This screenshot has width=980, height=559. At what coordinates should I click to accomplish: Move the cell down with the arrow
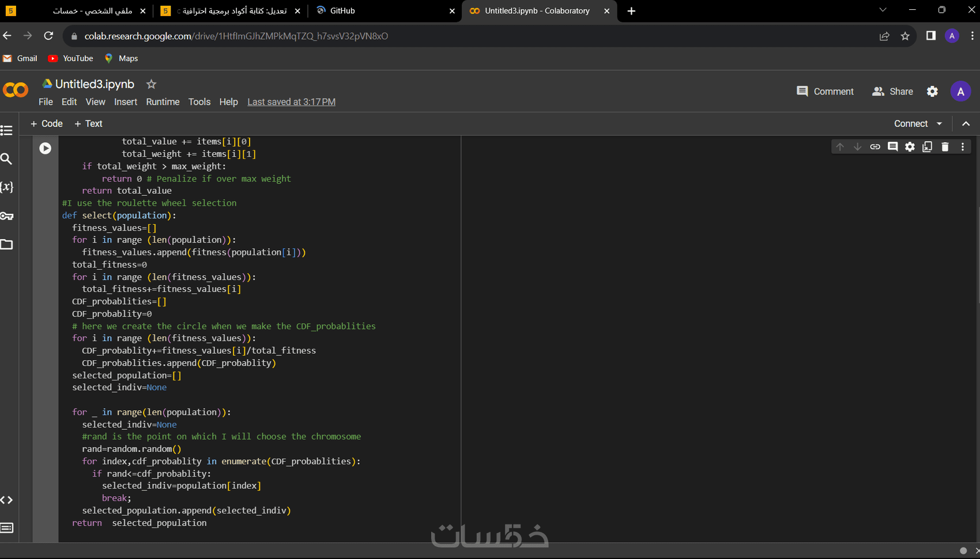[857, 147]
